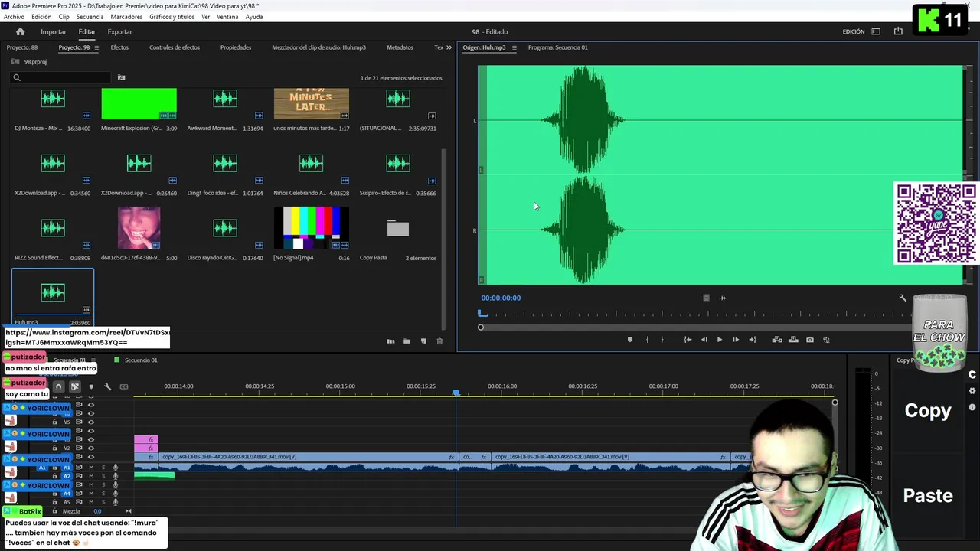Mute audio track A1
The height and width of the screenshot is (551, 980).
click(x=91, y=468)
